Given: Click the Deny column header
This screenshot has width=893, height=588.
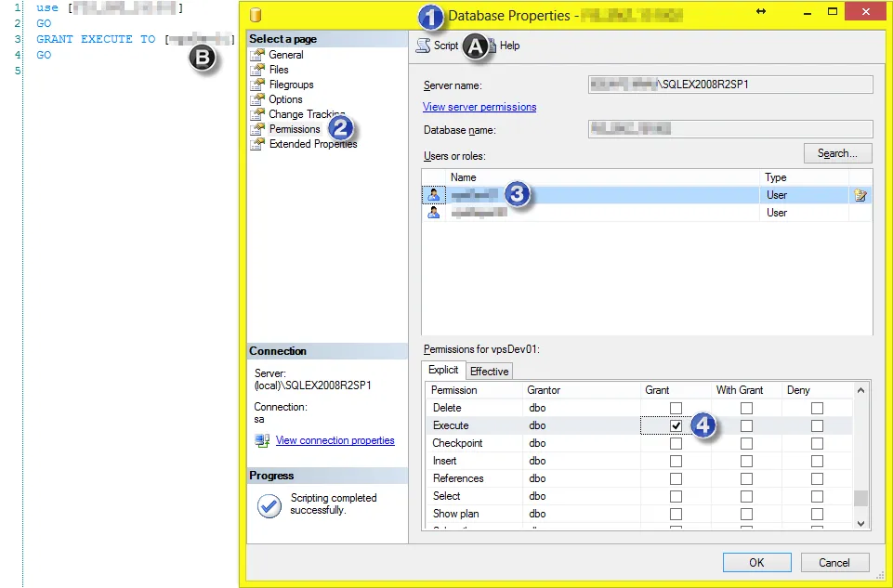Looking at the screenshot, I should pos(817,390).
